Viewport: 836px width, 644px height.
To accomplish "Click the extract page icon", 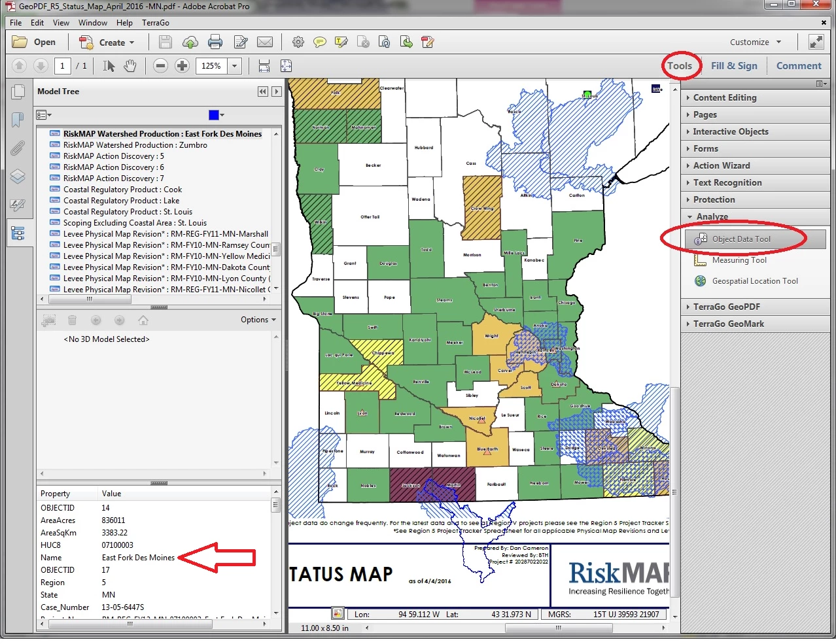I will pos(406,42).
